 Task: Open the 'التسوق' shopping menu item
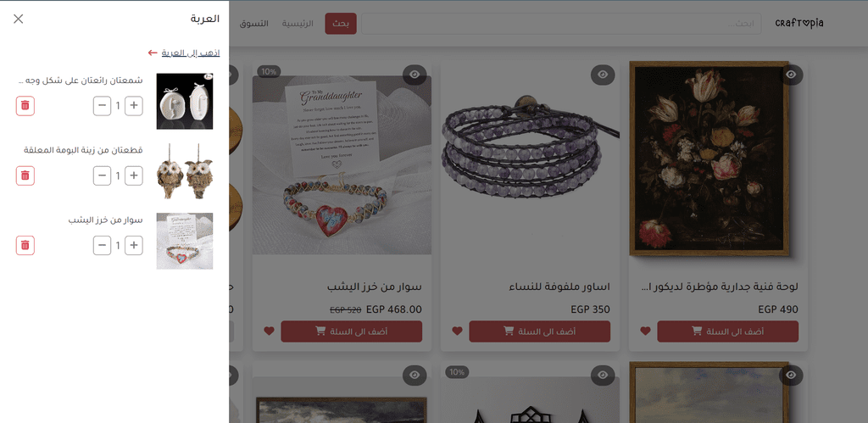254,24
